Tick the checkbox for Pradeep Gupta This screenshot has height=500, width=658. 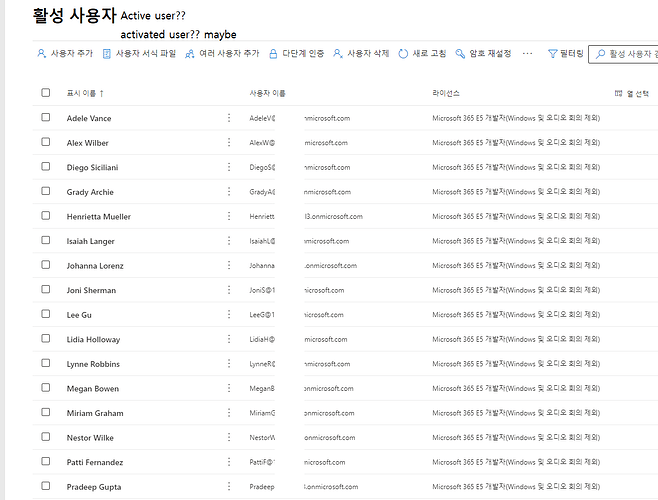(45, 486)
